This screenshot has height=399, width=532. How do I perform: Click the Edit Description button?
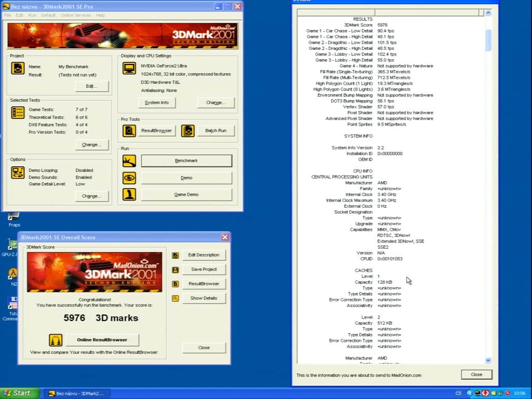(x=204, y=255)
